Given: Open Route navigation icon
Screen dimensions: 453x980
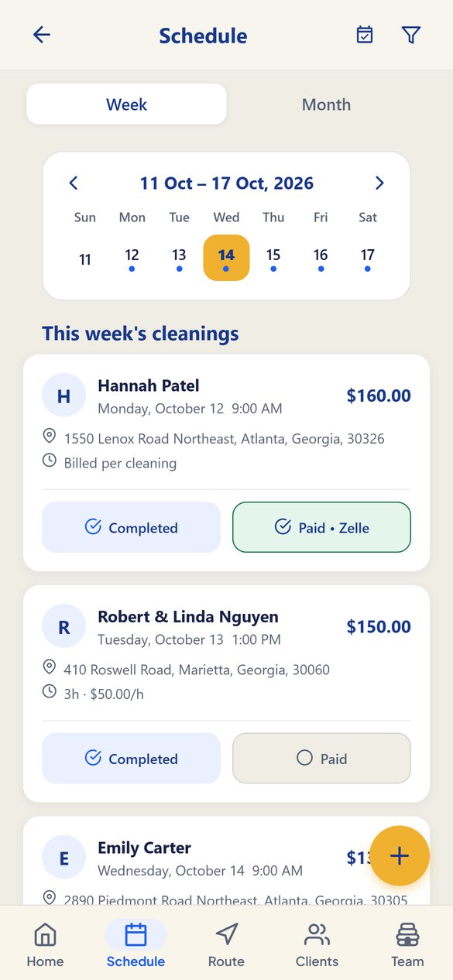Looking at the screenshot, I should (226, 944).
